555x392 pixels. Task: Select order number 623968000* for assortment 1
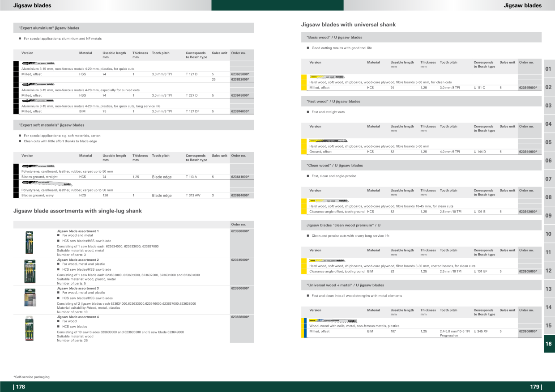pos(240,231)
